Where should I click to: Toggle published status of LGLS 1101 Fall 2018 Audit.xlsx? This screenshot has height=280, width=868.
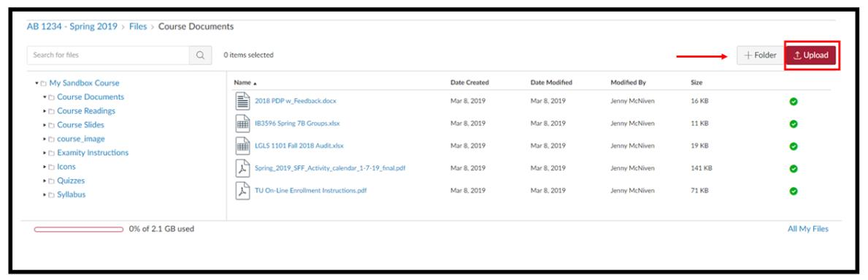[794, 146]
